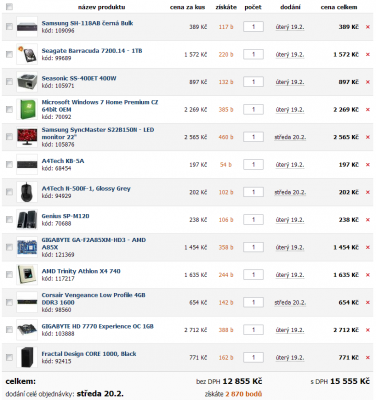Open the Seagate Barracuda 7200.14 - 1TB link
This screenshot has height=400, width=376.
pos(92,51)
